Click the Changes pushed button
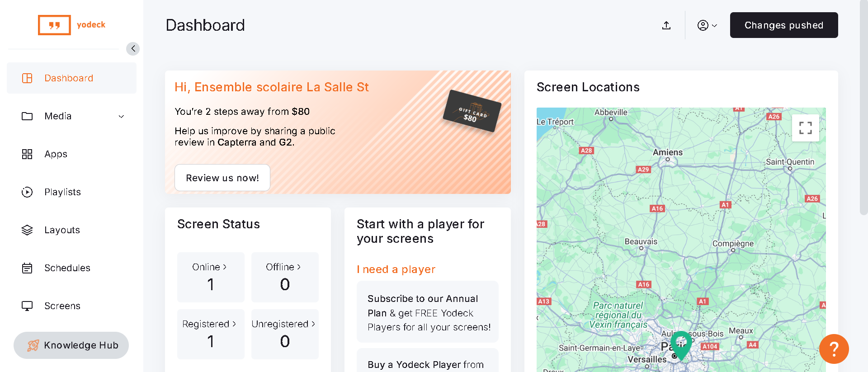Image resolution: width=868 pixels, height=372 pixels. 783,25
